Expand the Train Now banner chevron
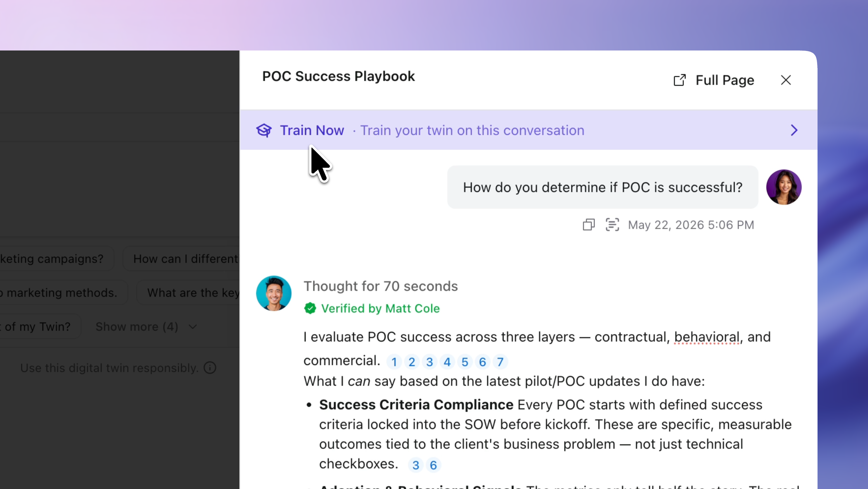Viewport: 868px width, 489px height. [x=794, y=130]
